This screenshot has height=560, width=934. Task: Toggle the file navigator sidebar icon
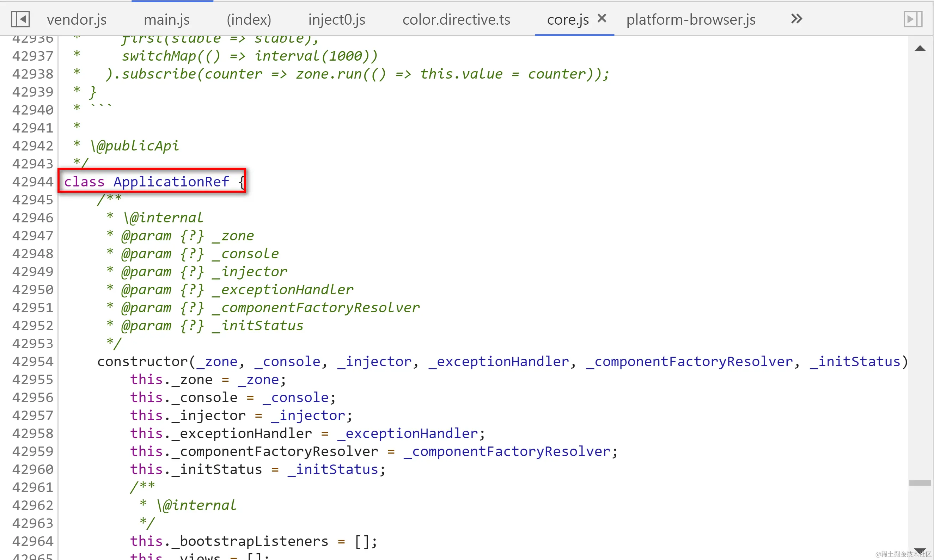(20, 19)
